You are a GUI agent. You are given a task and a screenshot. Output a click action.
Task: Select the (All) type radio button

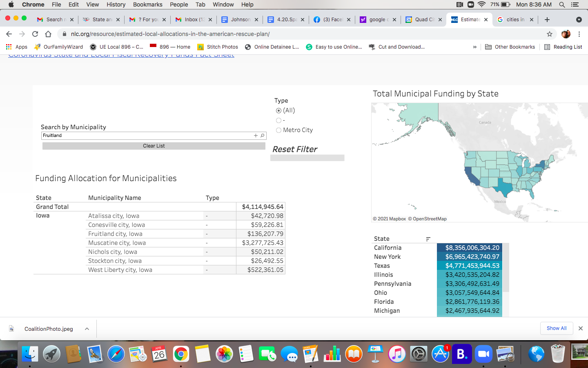(x=278, y=110)
